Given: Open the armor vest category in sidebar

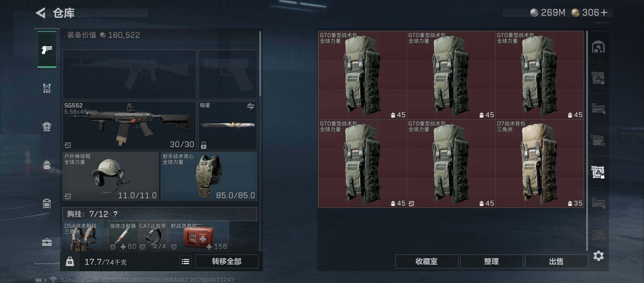Looking at the screenshot, I should coord(47,88).
